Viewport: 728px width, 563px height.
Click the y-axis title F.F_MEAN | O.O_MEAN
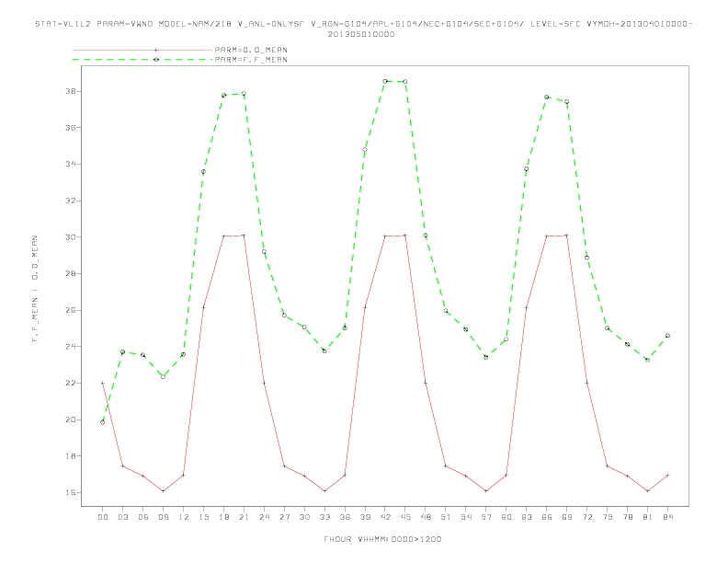click(x=35, y=289)
